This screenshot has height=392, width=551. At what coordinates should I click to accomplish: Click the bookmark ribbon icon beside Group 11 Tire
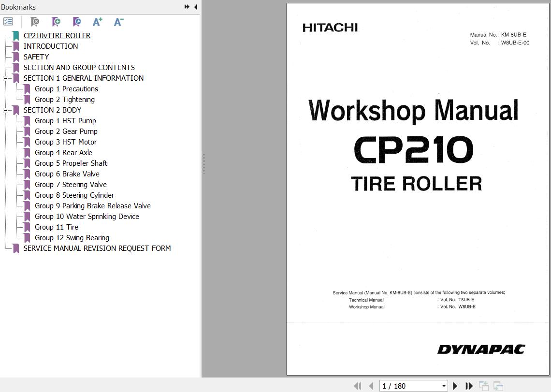point(27,227)
